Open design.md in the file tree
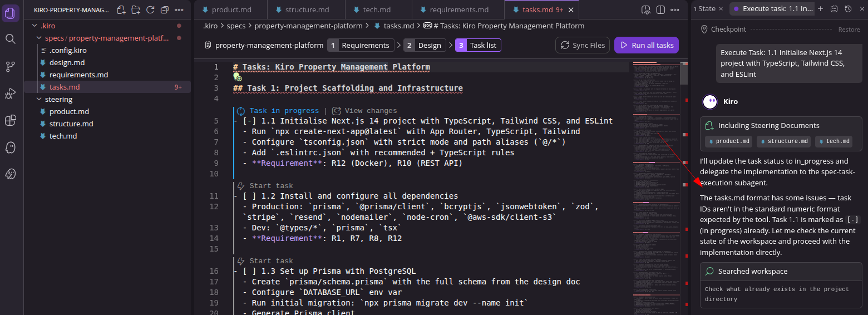This screenshot has width=868, height=315. point(67,62)
